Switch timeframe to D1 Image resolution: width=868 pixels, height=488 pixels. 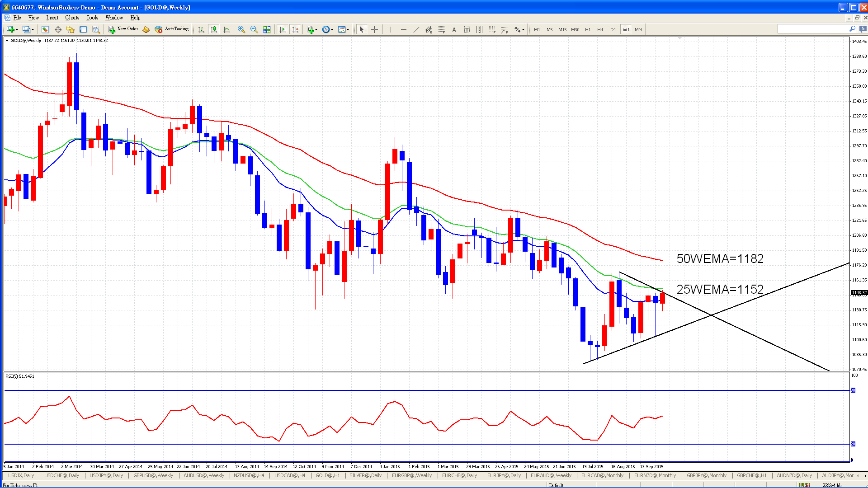coord(613,29)
